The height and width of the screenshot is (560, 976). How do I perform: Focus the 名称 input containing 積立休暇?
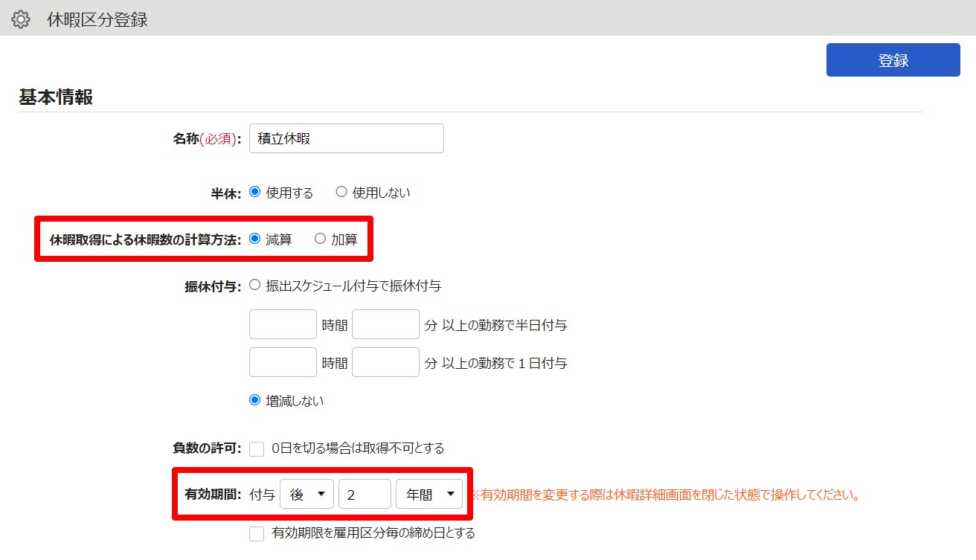pos(347,138)
